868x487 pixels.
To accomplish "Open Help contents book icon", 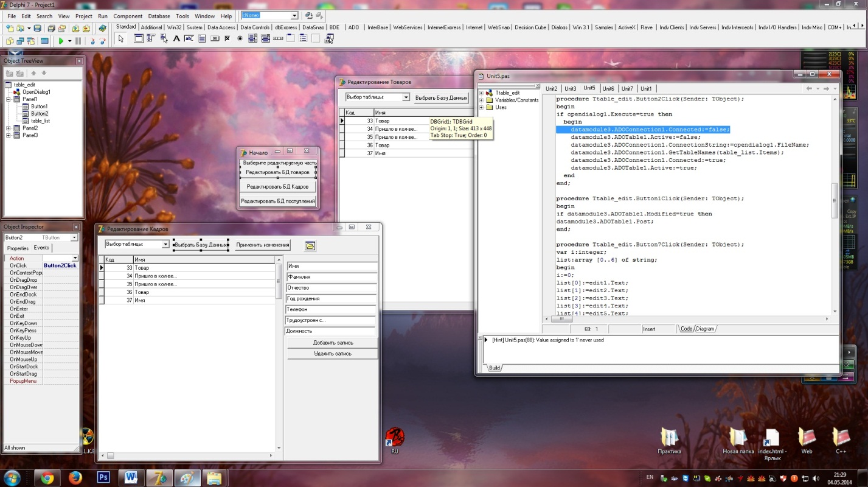I will (x=102, y=28).
